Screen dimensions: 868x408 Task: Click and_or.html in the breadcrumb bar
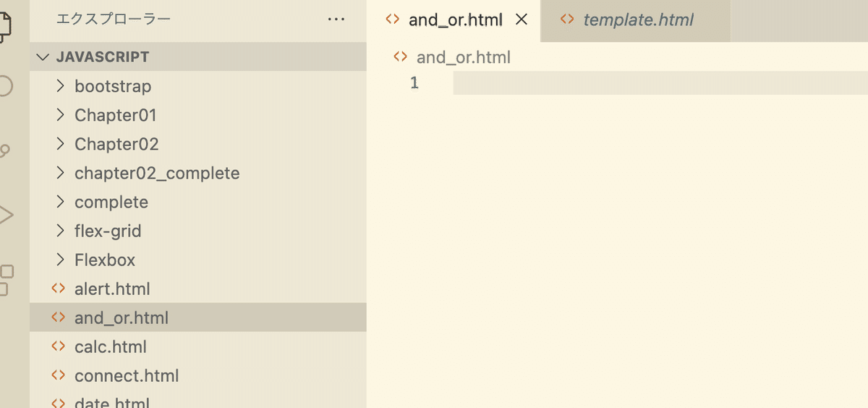point(463,57)
